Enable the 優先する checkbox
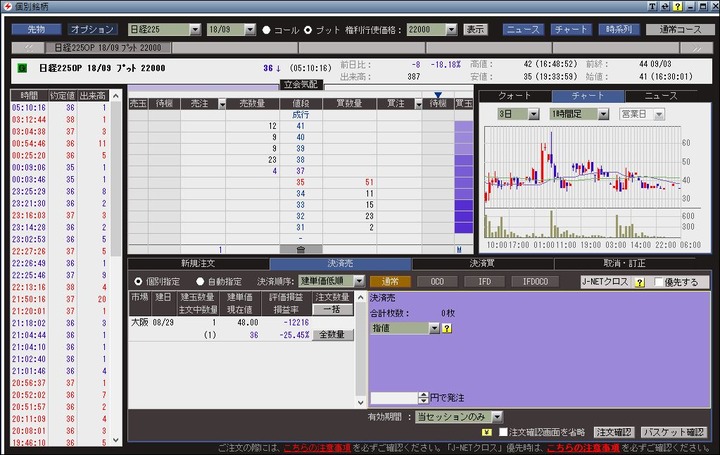 (x=658, y=282)
